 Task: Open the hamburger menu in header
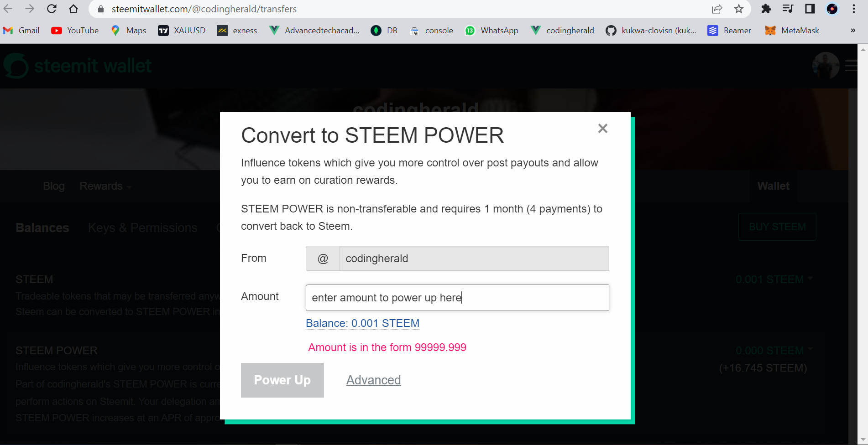[x=851, y=66]
